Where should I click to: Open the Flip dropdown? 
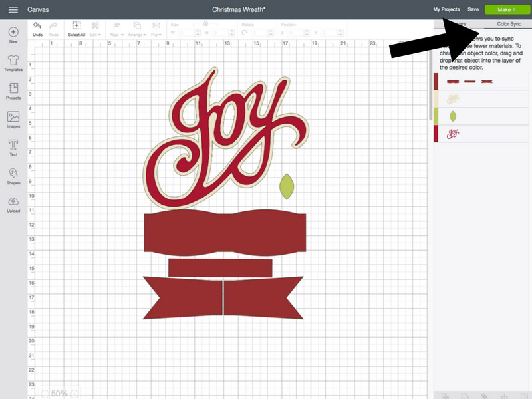coord(156,29)
